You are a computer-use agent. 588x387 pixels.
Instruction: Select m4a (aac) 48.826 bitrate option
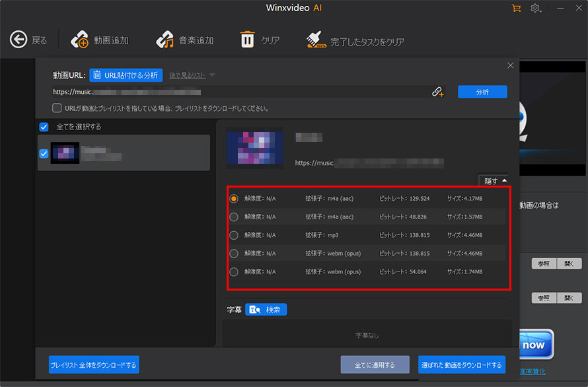pos(234,217)
